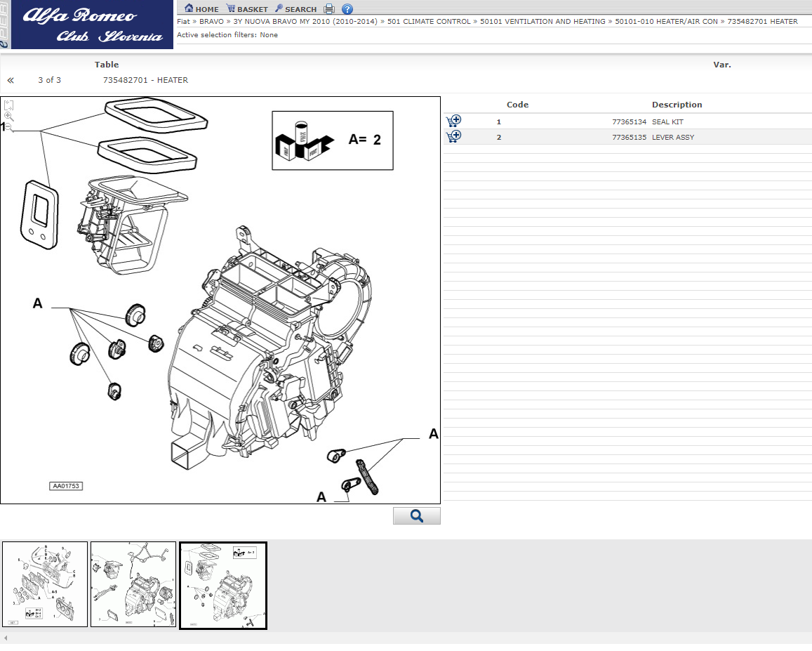This screenshot has height=651, width=812.
Task: Open 3Y NUOVA BRAVO MY 2010 breadcrumb
Action: pos(305,21)
